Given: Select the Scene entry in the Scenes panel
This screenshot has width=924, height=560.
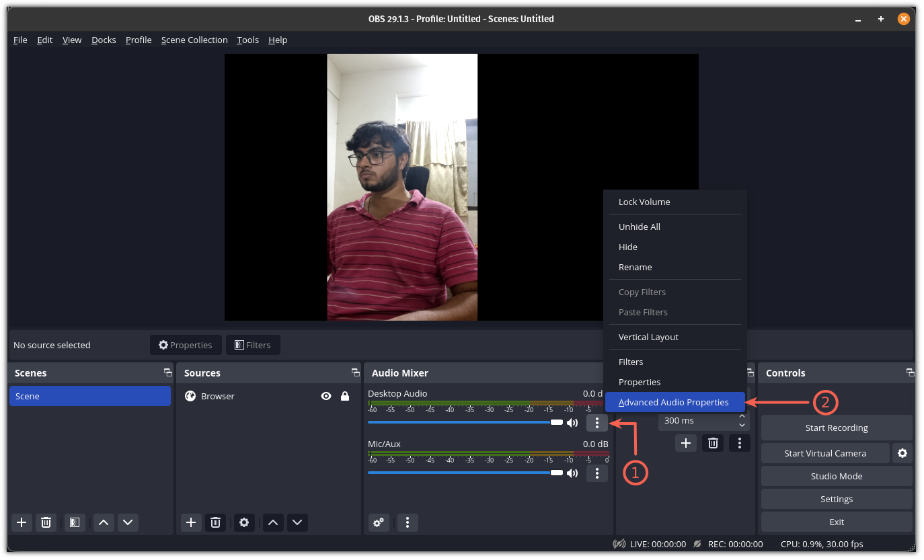Looking at the screenshot, I should [89, 396].
